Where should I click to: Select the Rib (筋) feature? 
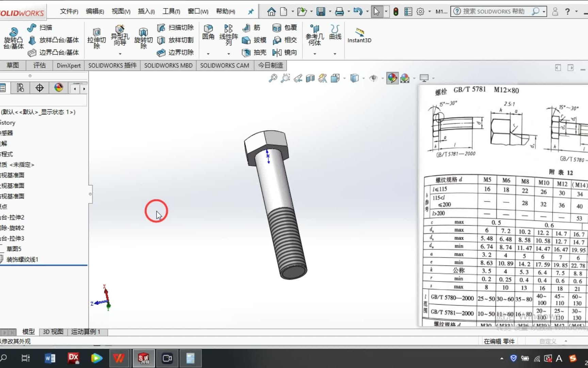pyautogui.click(x=251, y=28)
